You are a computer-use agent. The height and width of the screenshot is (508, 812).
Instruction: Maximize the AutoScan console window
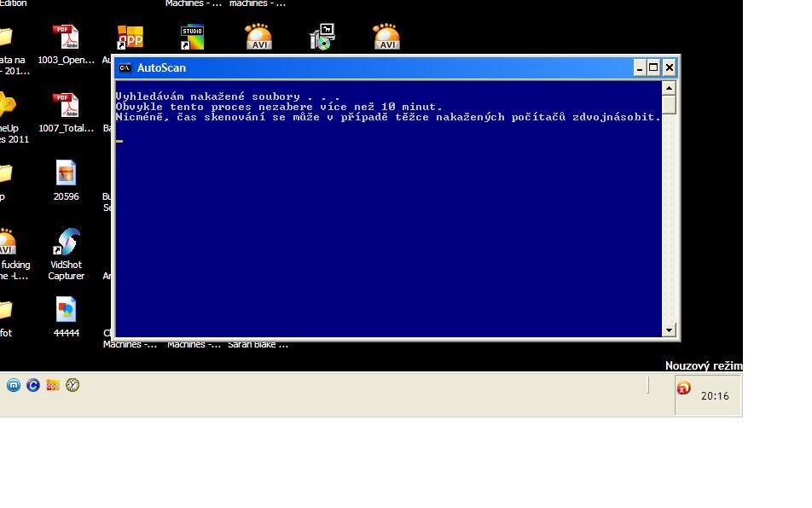pyautogui.click(x=653, y=67)
